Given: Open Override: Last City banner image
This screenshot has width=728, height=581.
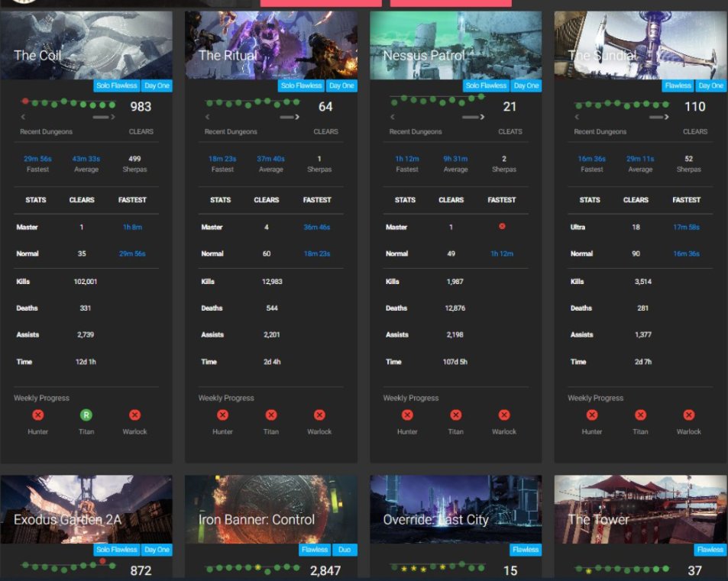Looking at the screenshot, I should (456, 509).
